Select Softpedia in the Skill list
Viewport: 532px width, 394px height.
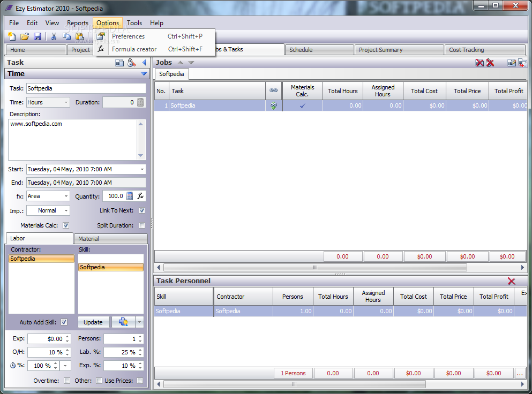click(x=111, y=267)
